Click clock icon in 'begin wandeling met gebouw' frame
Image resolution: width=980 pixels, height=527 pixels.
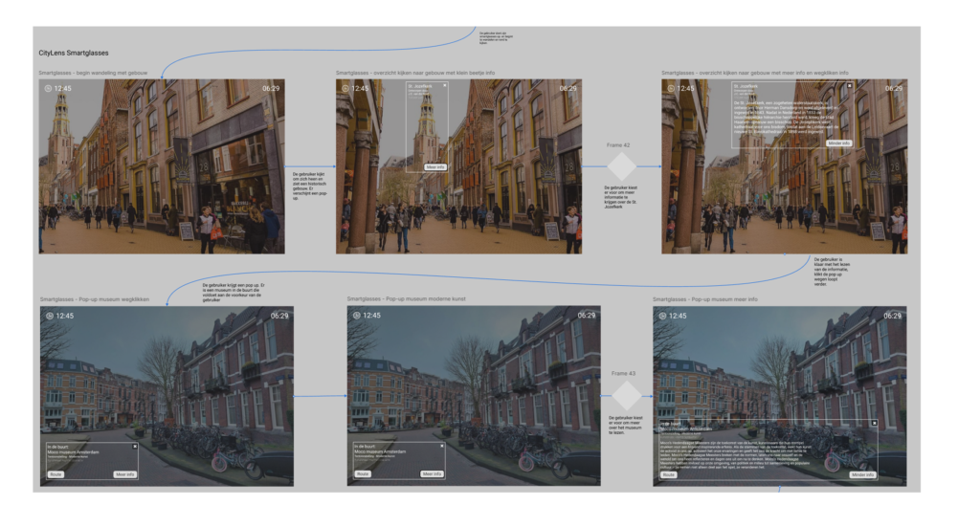pyautogui.click(x=48, y=88)
